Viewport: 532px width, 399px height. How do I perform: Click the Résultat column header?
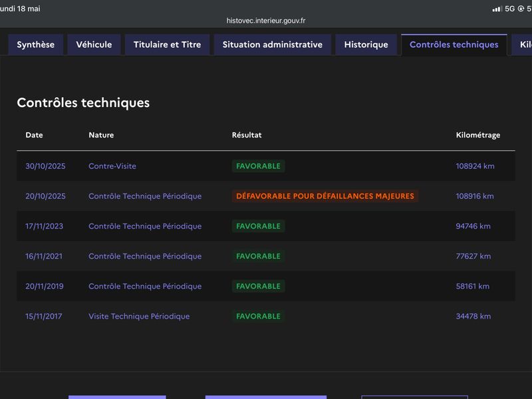coord(247,135)
